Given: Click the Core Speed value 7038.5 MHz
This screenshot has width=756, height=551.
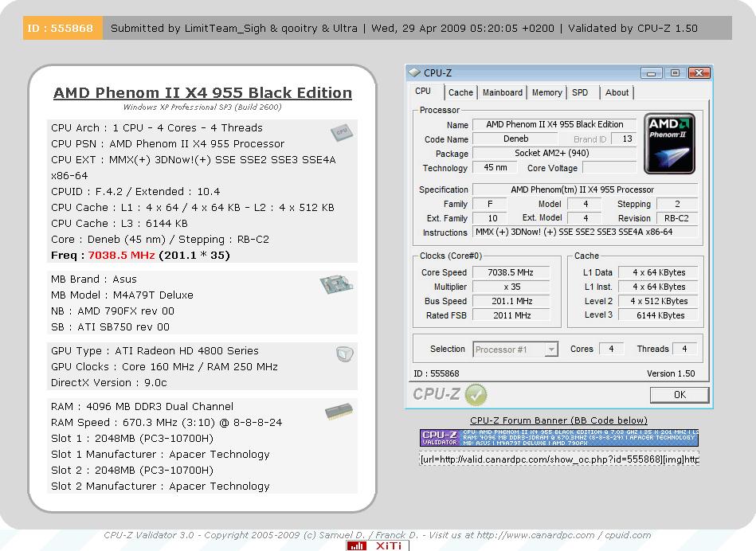Looking at the screenshot, I should click(x=511, y=272).
